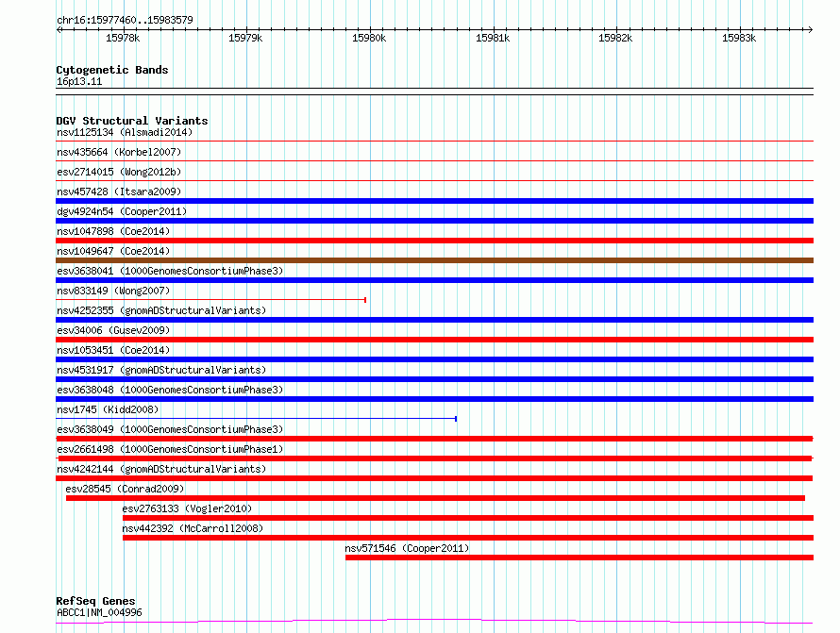Click the blue nsv4531917 variant bar

tap(434, 379)
